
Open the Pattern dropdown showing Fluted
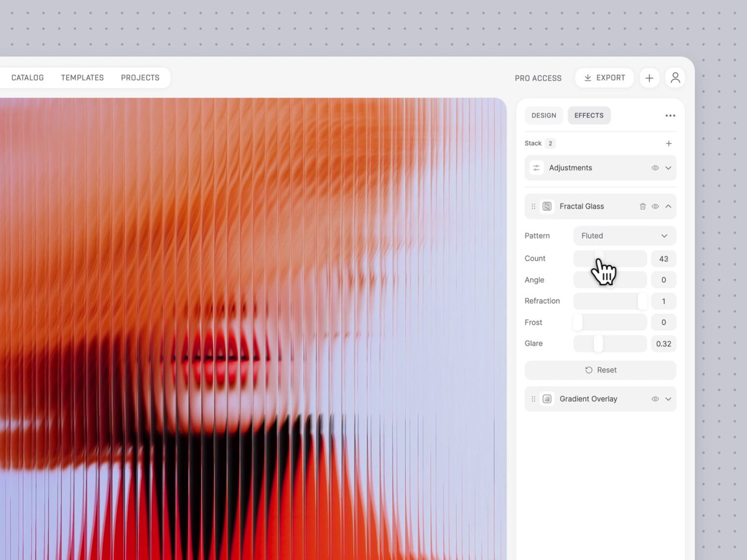[624, 236]
